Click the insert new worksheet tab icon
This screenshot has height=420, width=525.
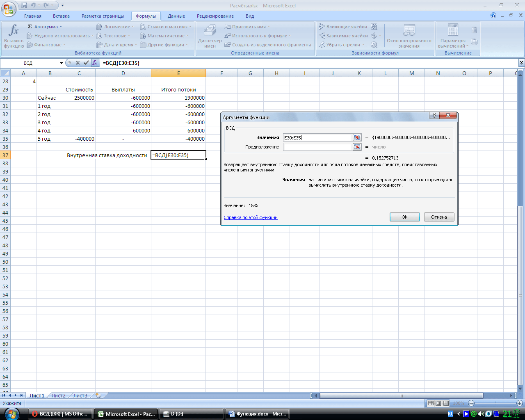[98, 395]
